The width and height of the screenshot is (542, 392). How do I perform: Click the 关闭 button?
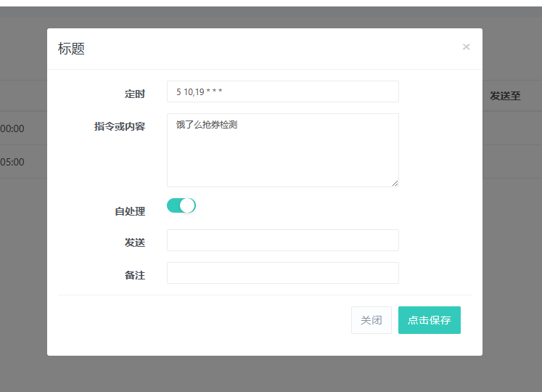[x=371, y=320]
